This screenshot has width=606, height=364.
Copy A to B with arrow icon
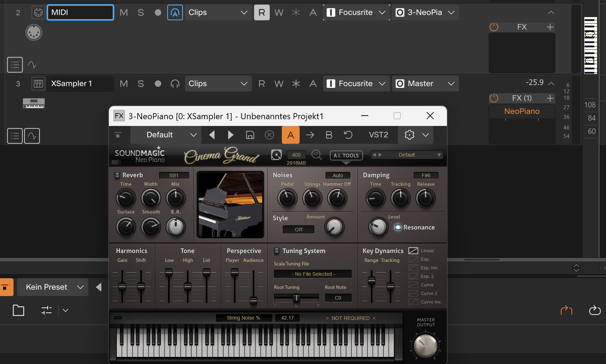[x=310, y=135]
